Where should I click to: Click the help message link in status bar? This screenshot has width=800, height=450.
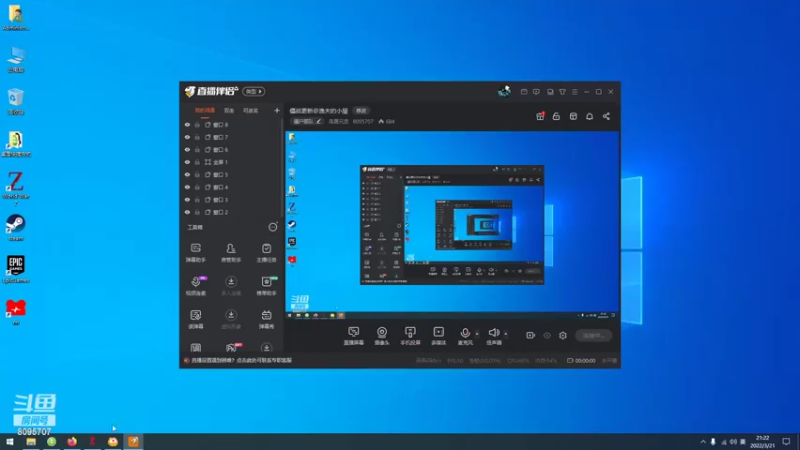click(x=241, y=360)
